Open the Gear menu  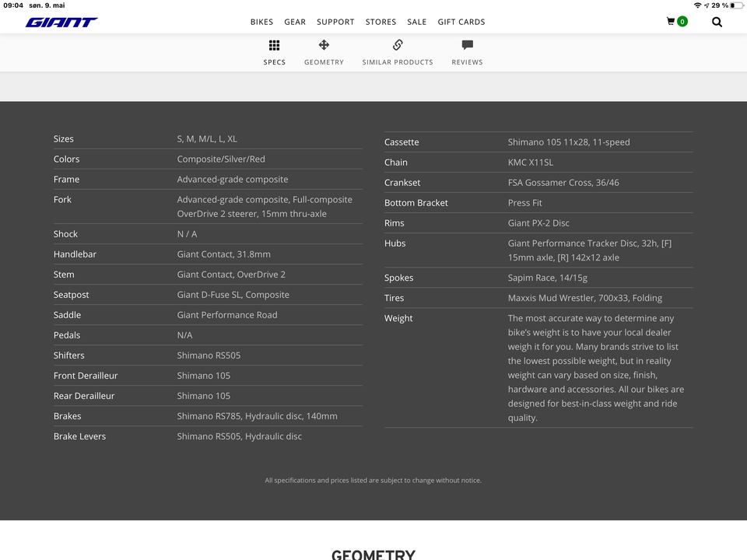(x=295, y=22)
